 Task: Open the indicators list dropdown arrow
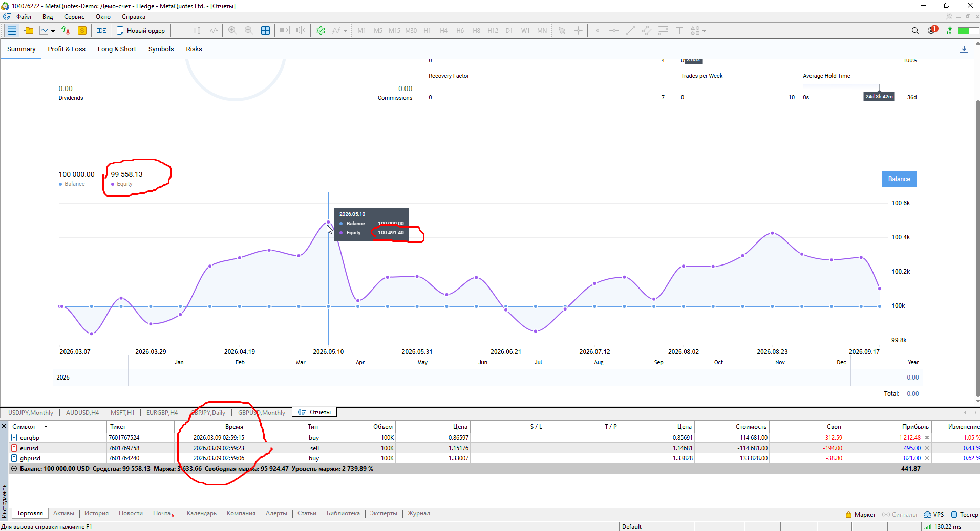345,31
